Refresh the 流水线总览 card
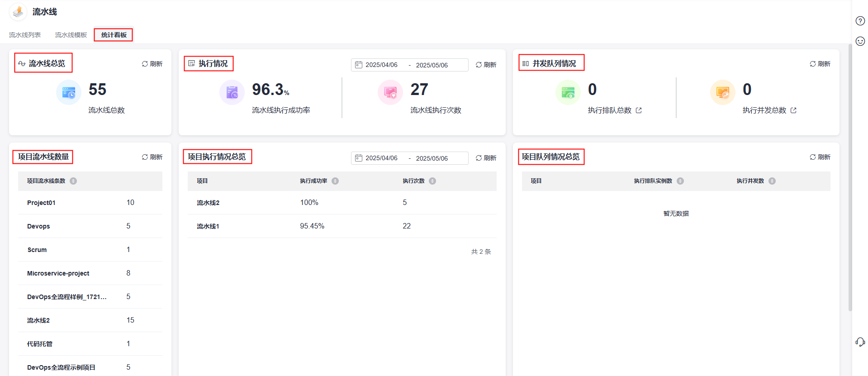The width and height of the screenshot is (868, 376). [152, 64]
